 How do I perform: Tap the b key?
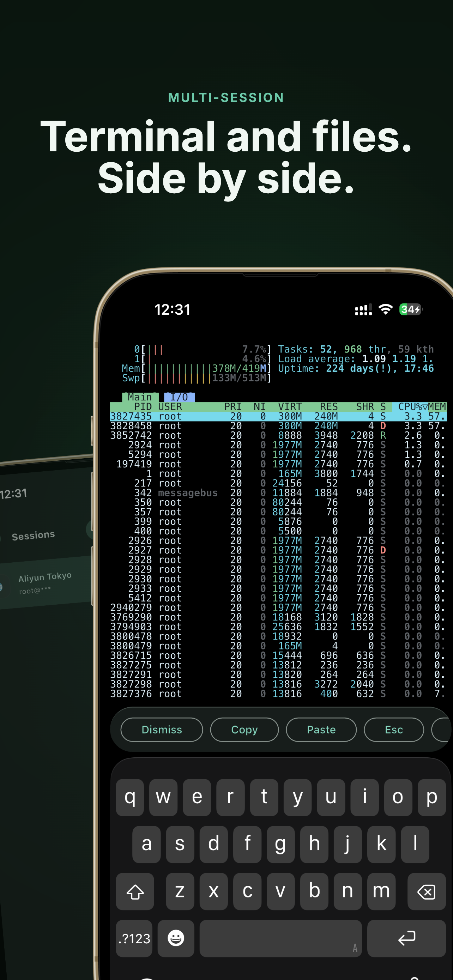[314, 891]
